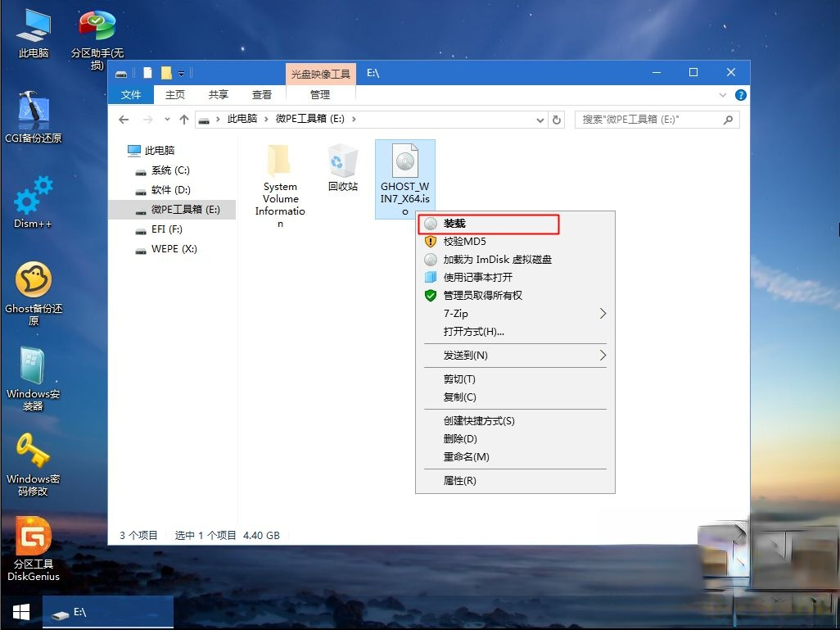Click inside the 搜索 search box
Image resolution: width=840 pixels, height=630 pixels.
coord(655,119)
